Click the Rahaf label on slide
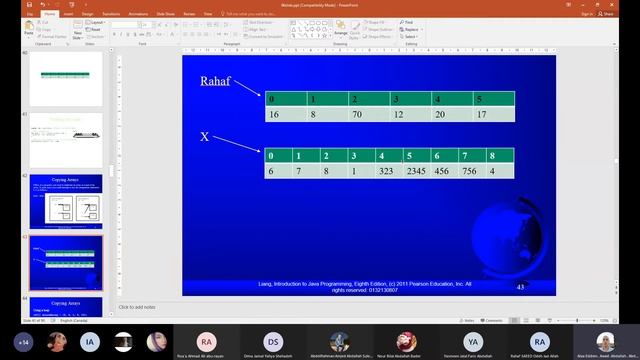Viewport: 640px width, 360px height. 215,81
